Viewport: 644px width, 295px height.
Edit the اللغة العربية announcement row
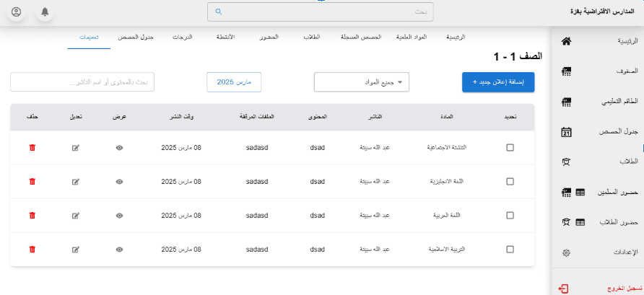(x=76, y=216)
